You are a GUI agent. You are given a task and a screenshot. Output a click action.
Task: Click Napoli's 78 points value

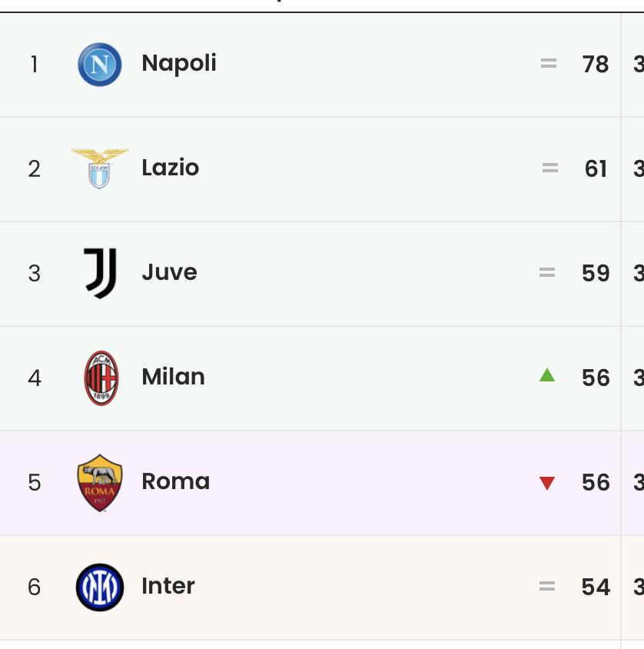[x=596, y=65]
